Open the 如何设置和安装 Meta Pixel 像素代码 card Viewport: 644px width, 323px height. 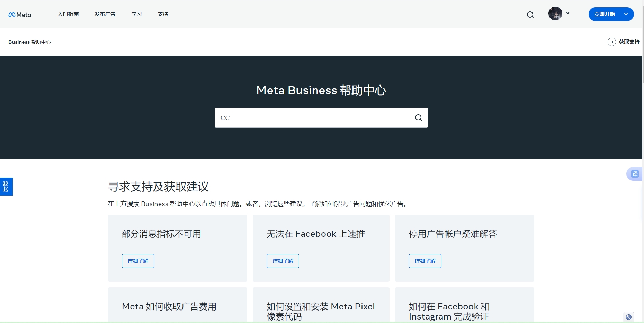pyautogui.click(x=321, y=305)
